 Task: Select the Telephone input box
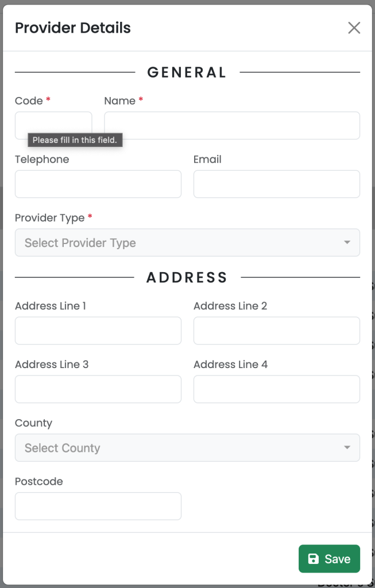(98, 184)
